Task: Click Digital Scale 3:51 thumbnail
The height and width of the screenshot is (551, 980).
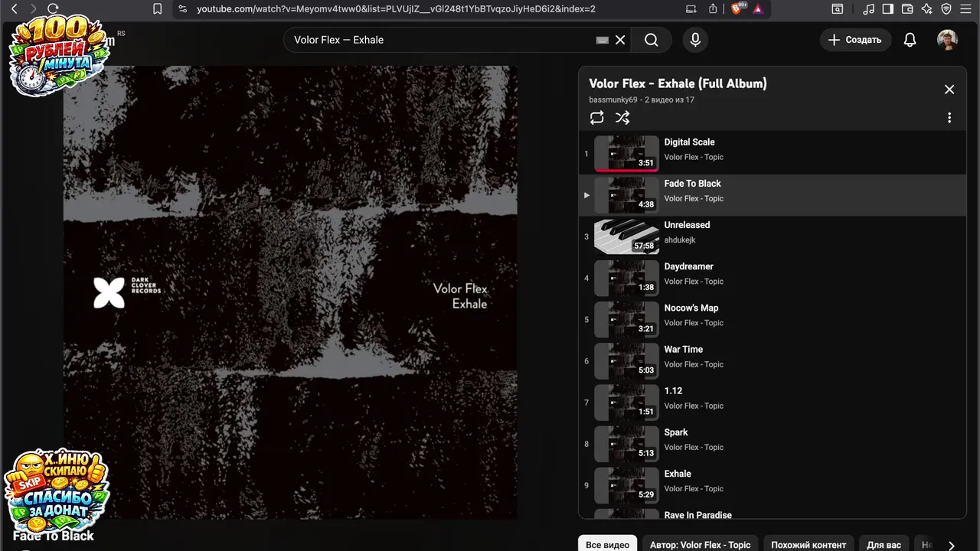Action: pos(626,154)
